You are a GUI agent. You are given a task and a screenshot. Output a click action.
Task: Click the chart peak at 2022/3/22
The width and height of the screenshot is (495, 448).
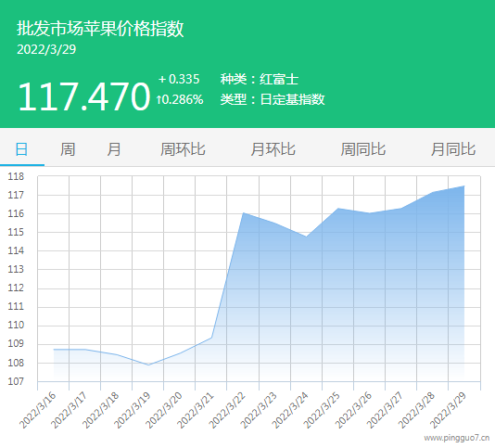[243, 213]
